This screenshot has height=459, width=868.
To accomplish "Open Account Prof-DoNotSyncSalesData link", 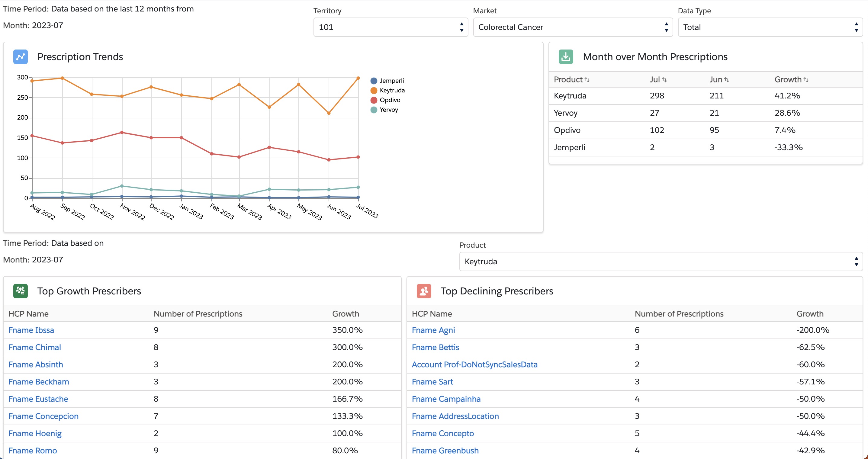I will click(474, 364).
